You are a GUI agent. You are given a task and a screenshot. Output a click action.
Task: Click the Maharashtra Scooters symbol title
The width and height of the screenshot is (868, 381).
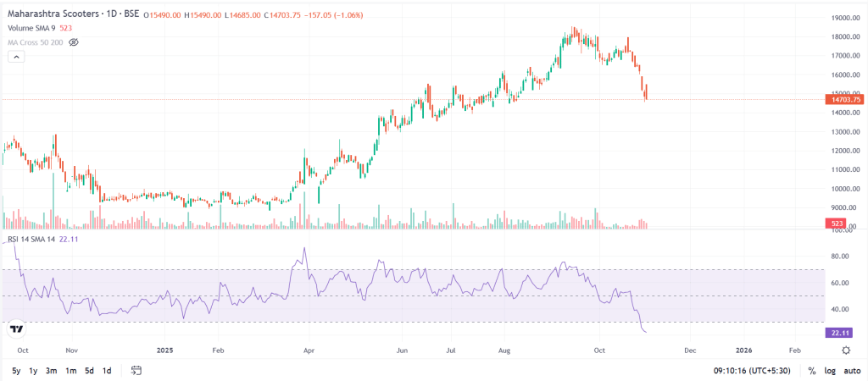click(71, 15)
